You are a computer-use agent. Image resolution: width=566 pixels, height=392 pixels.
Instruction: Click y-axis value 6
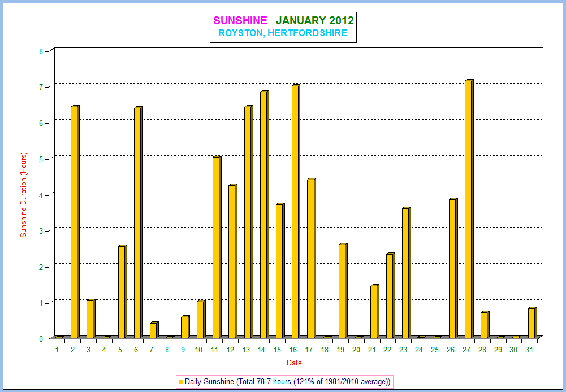41,123
